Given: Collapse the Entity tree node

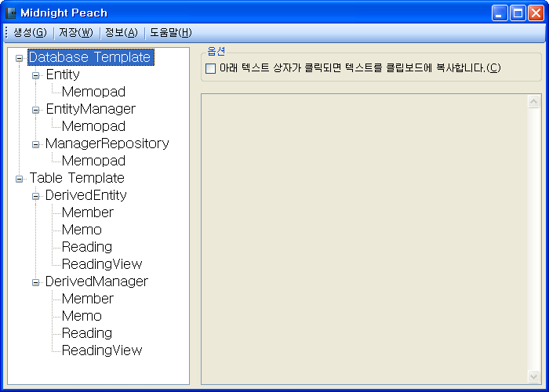Looking at the screenshot, I should [36, 75].
